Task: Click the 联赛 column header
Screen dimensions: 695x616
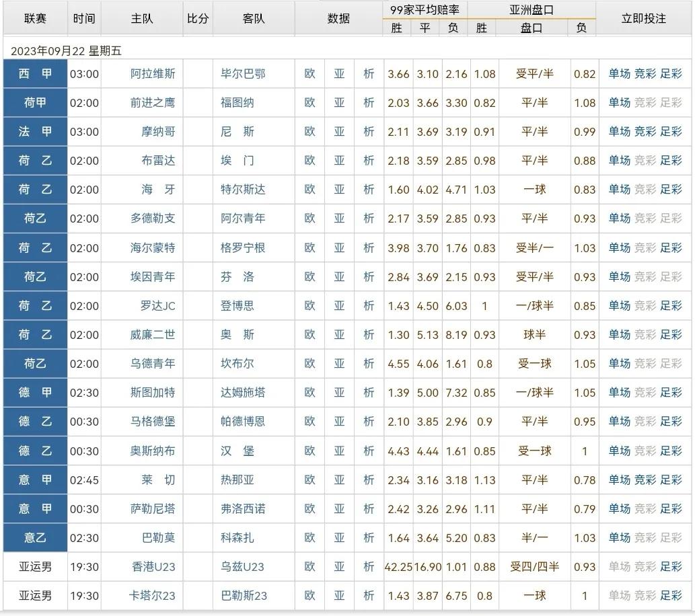Action: [x=34, y=18]
